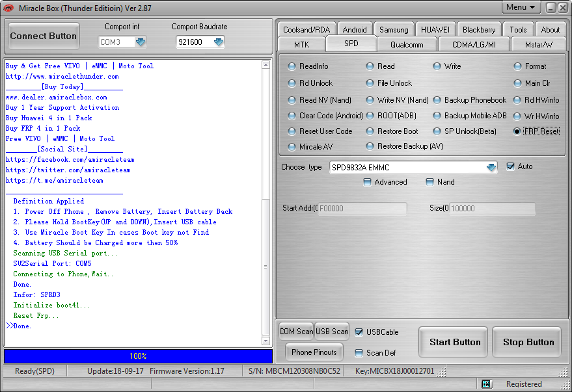Switch to the MTK tab
The height and width of the screenshot is (392, 572).
point(301,44)
